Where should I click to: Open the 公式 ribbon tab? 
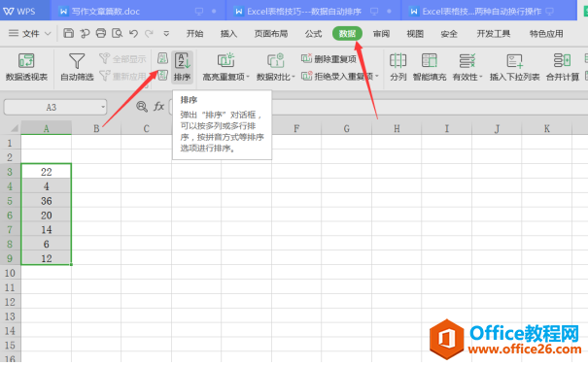pos(313,34)
